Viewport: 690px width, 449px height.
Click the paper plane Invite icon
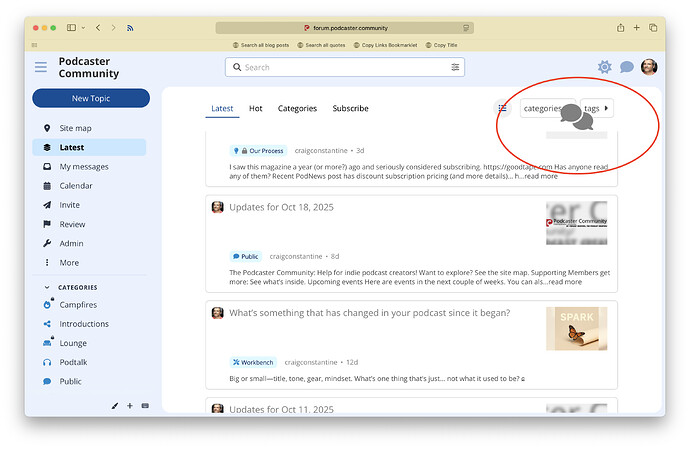coord(47,205)
